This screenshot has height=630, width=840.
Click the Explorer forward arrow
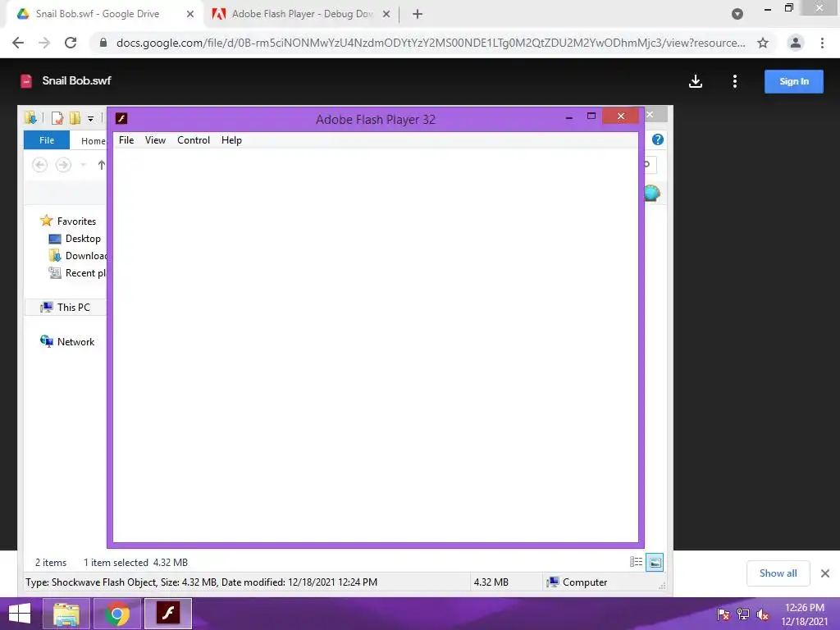63,165
